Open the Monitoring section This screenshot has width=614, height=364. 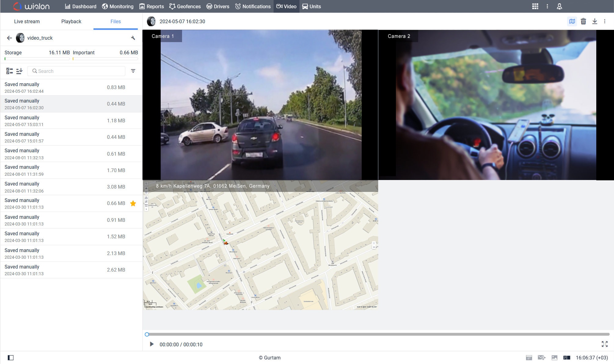(118, 6)
